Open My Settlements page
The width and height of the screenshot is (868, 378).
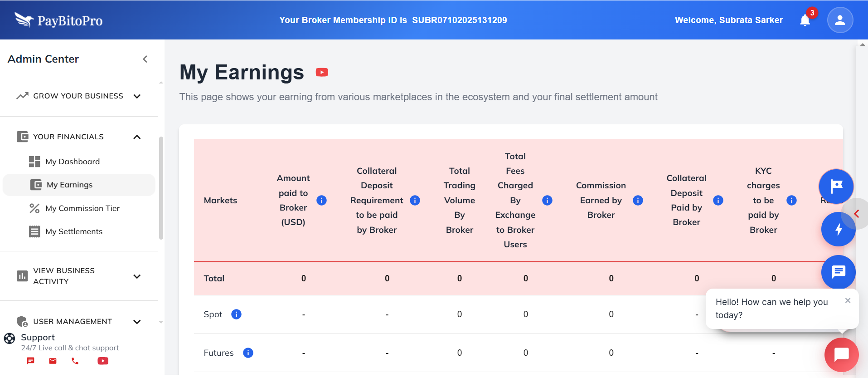pos(74,231)
